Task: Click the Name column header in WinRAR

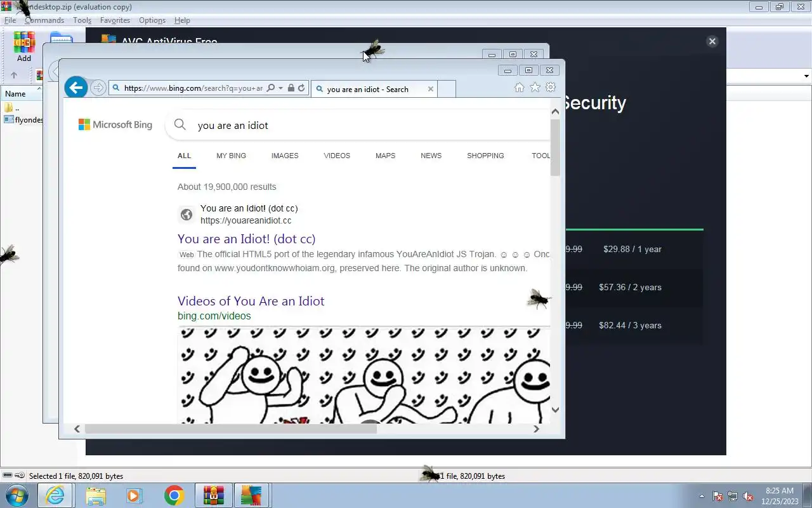Action: pyautogui.click(x=22, y=94)
